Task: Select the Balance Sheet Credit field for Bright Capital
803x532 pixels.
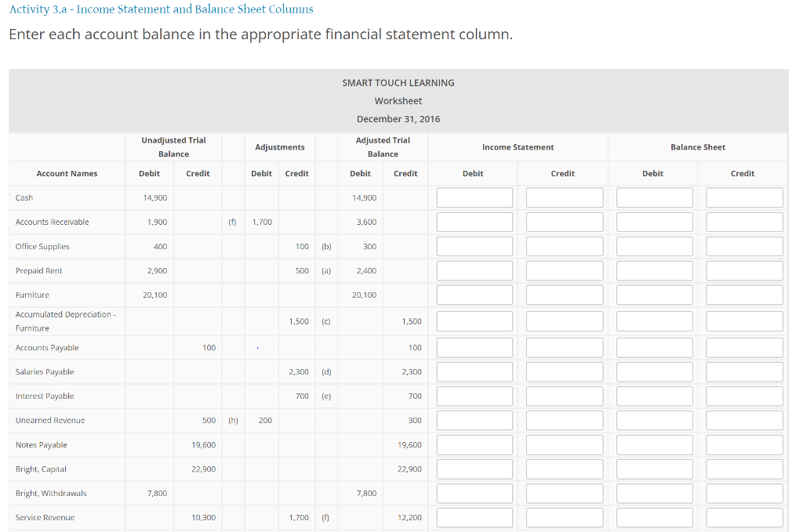Action: click(x=743, y=469)
